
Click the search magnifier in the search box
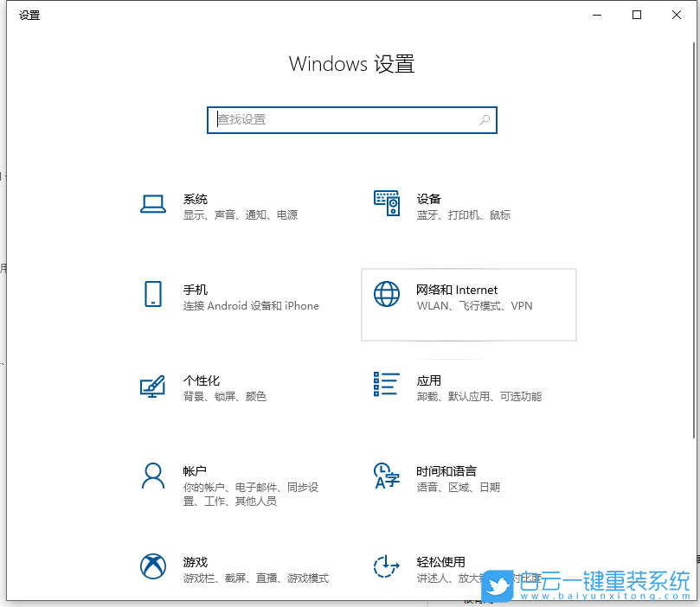485,120
